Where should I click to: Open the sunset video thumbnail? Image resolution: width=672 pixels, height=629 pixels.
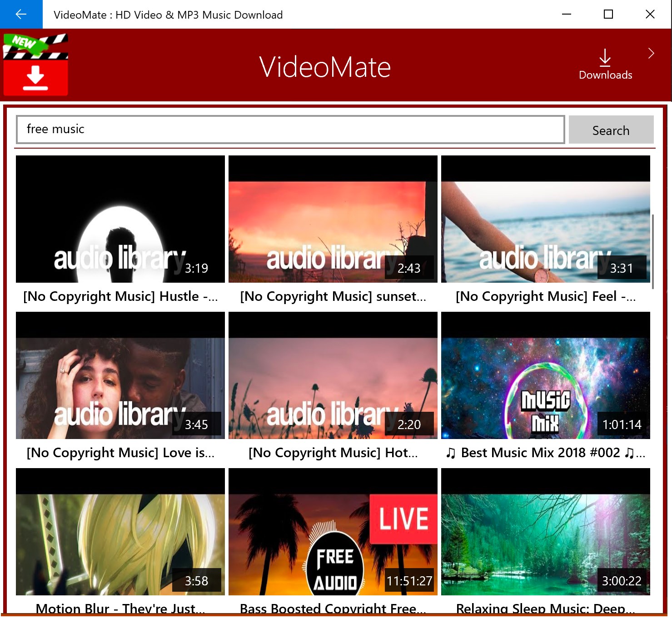click(333, 219)
